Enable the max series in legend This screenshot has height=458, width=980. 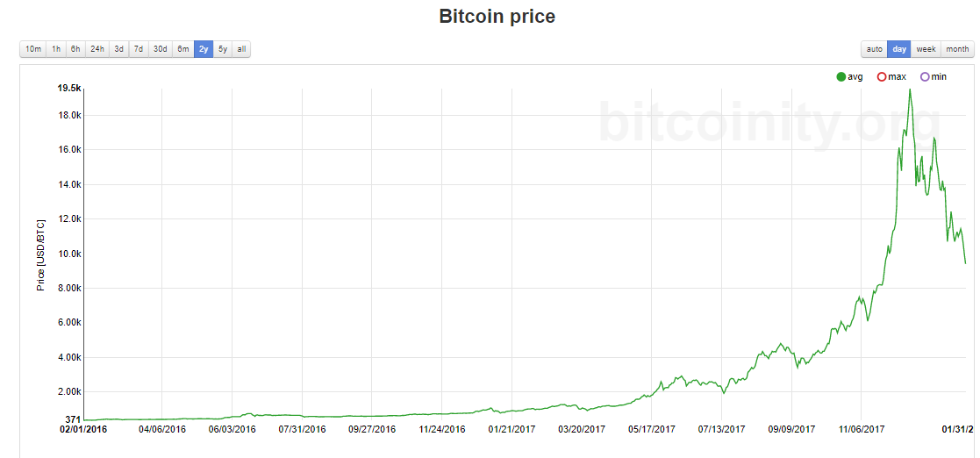click(891, 77)
